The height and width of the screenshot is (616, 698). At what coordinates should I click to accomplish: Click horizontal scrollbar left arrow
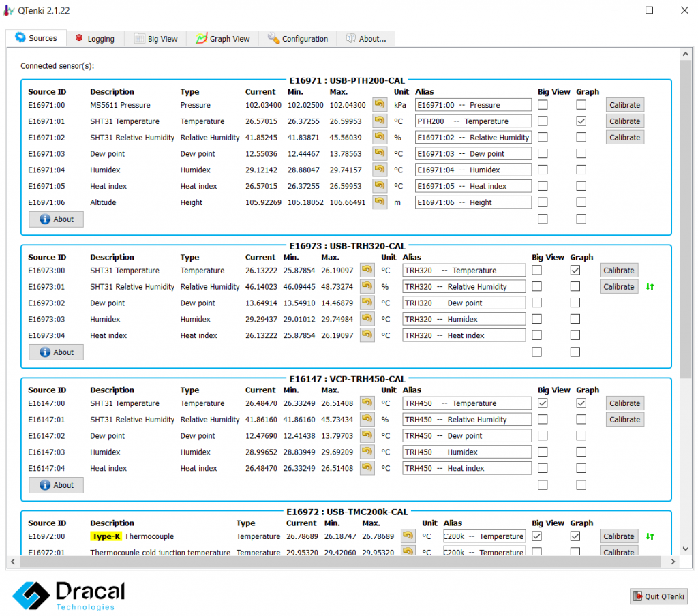coord(14,561)
